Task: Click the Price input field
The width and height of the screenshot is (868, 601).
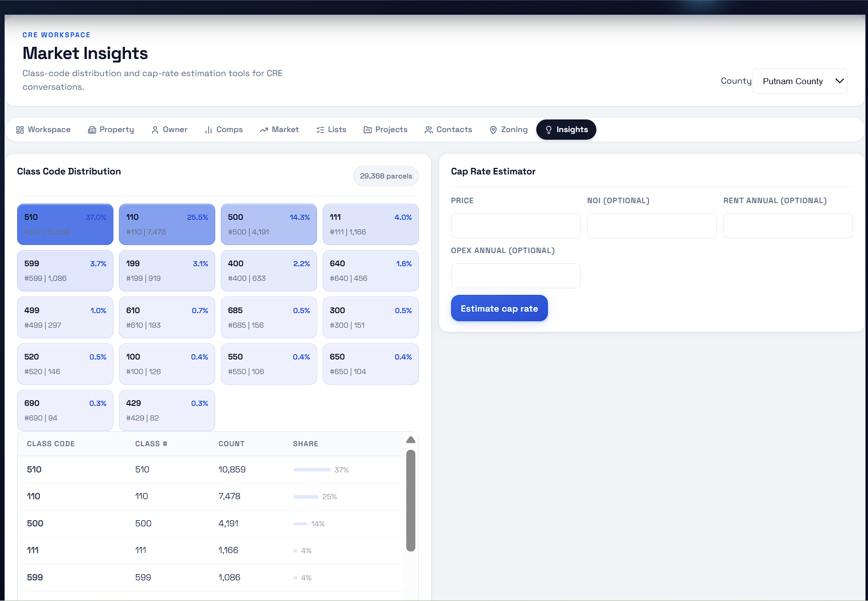Action: (516, 226)
